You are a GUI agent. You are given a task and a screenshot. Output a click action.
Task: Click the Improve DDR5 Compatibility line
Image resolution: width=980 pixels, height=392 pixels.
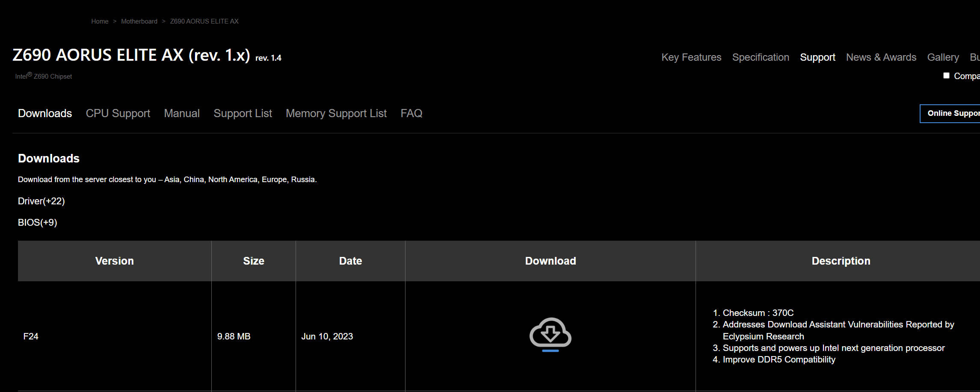point(779,360)
